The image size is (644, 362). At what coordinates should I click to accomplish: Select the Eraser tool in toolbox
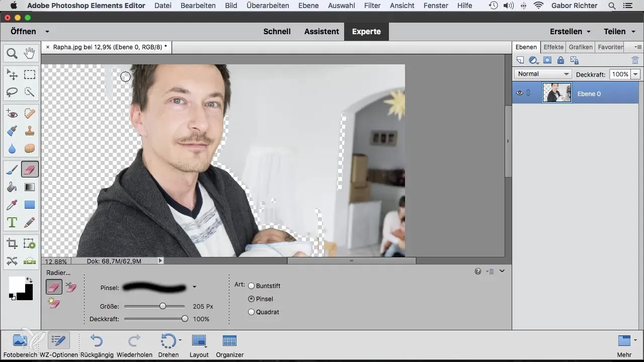click(30, 170)
